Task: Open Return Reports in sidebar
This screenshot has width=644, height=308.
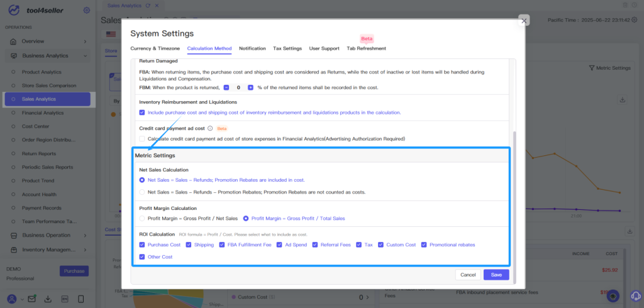Action: pyautogui.click(x=39, y=153)
